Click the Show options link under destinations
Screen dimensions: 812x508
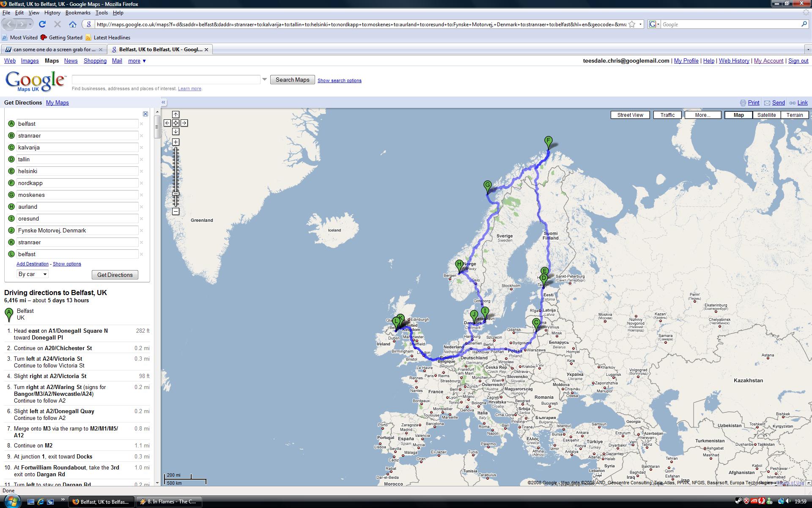click(x=67, y=264)
